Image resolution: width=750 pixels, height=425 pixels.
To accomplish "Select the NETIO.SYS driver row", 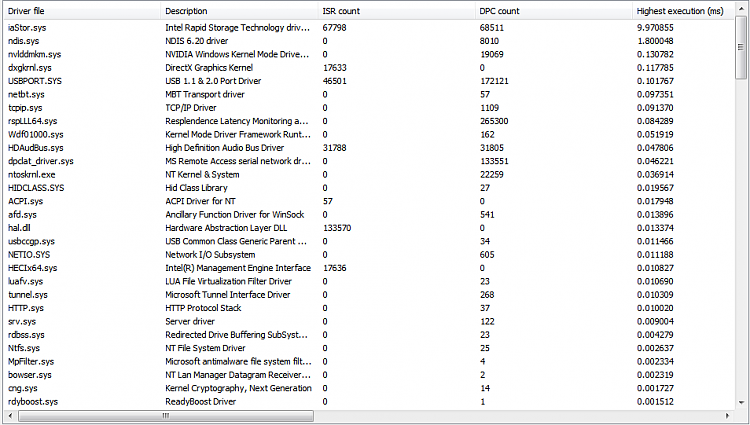I will click(x=369, y=255).
